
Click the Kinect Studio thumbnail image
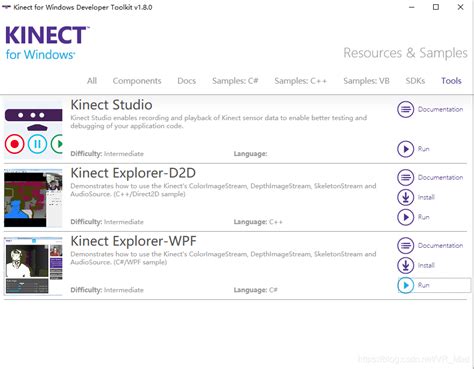click(x=33, y=130)
